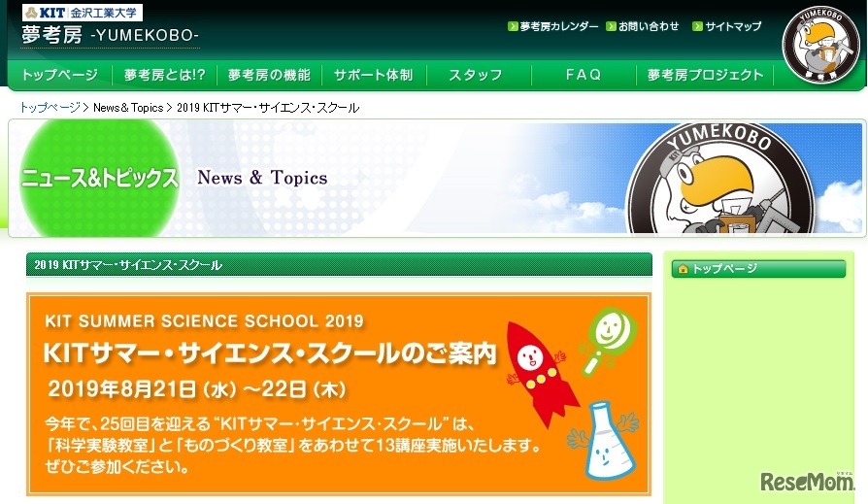Open the 夢考房 -YUMEKOBO- site title
The width and height of the screenshot is (868, 504).
[110, 36]
